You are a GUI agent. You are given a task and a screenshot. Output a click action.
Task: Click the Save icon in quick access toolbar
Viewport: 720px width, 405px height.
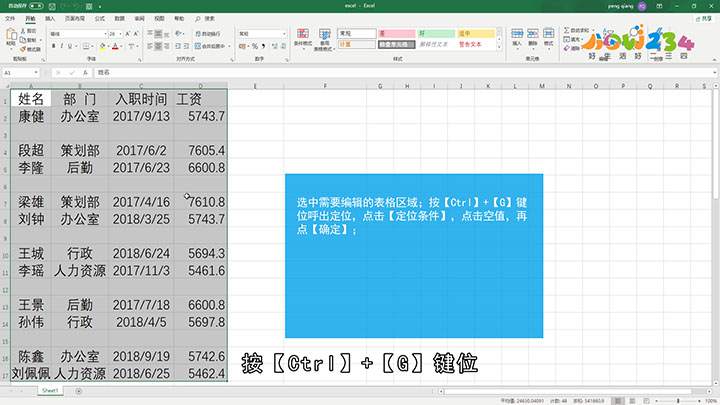pos(52,6)
